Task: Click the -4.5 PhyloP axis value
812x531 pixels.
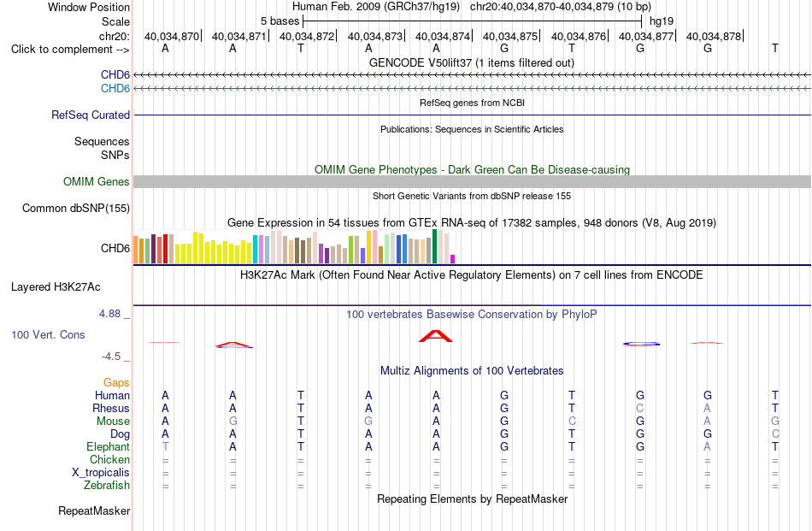Action: pos(111,357)
